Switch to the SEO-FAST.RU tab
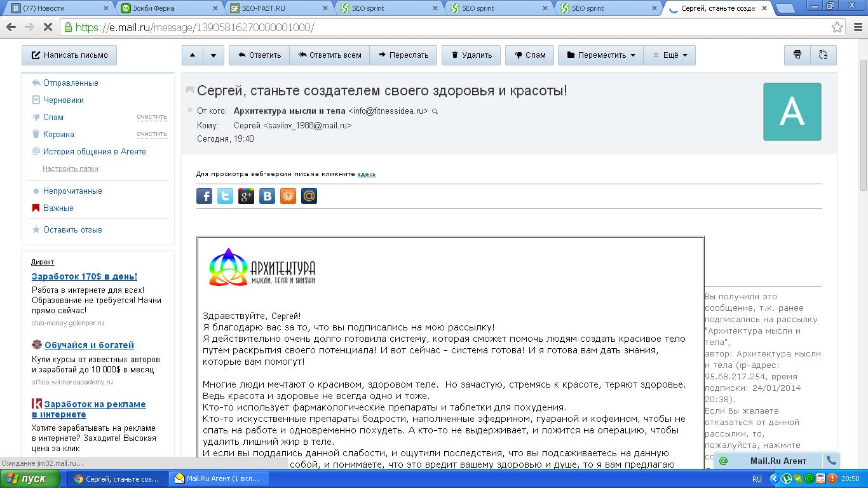This screenshot has width=868, height=488. click(x=277, y=8)
